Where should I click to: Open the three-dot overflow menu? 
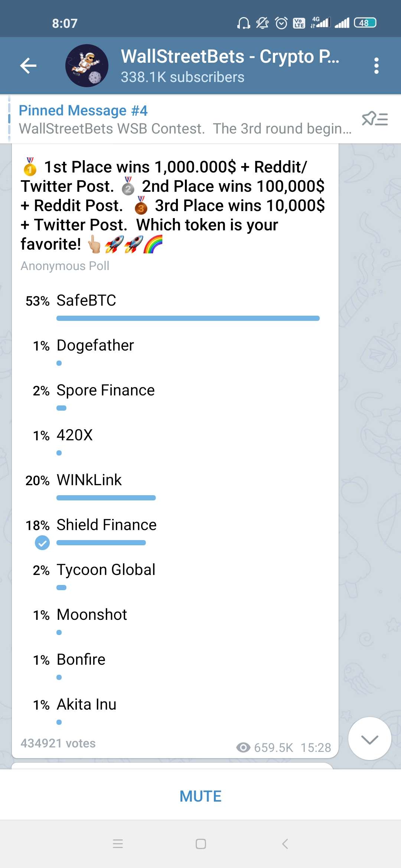point(376,66)
